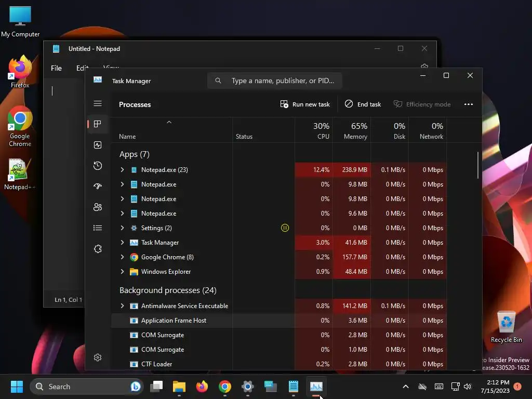Open Notepad++ desktop shortcut
532x399 pixels.
19,175
